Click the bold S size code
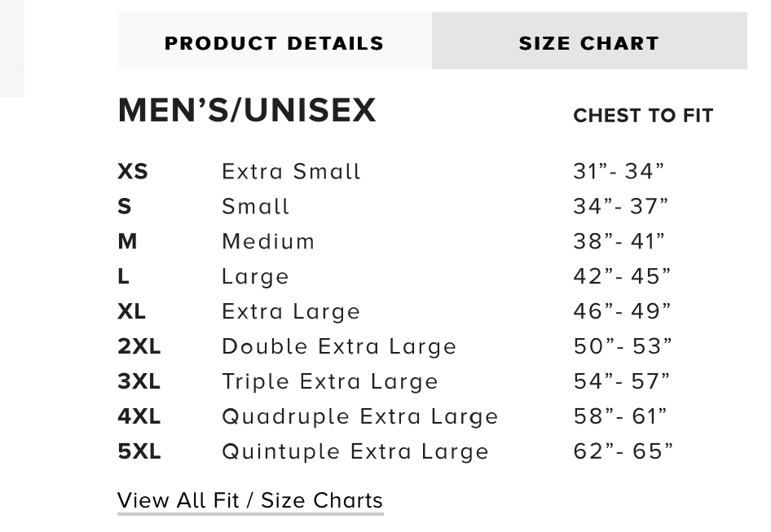This screenshot has width=771, height=532. coord(124,207)
